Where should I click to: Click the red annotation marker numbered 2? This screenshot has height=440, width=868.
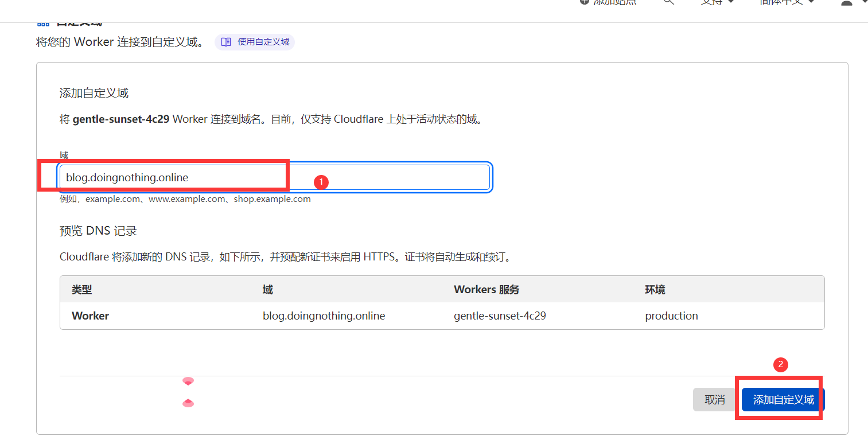(780, 364)
